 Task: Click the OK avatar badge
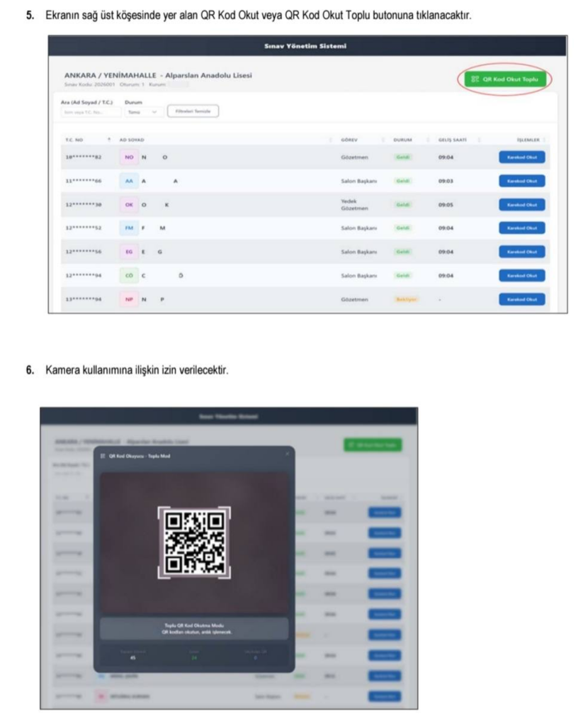[129, 205]
